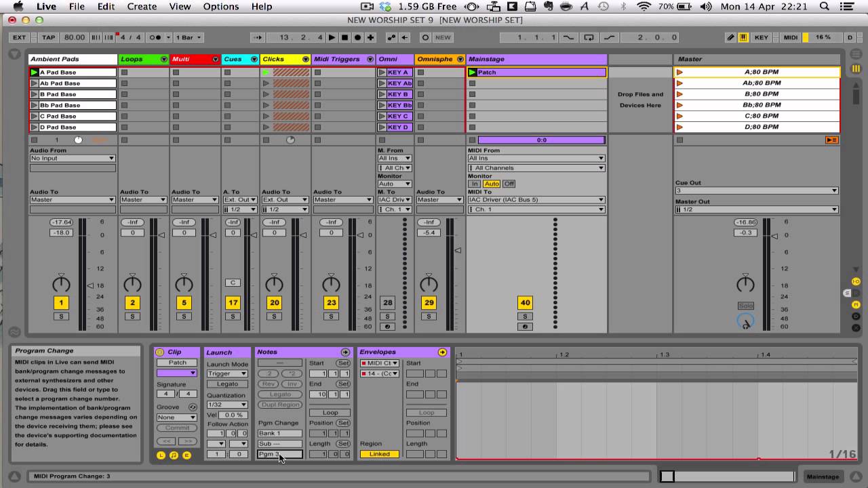
Task: Open Mainstage MIDI To IAC Driver dropdown
Action: [536, 200]
